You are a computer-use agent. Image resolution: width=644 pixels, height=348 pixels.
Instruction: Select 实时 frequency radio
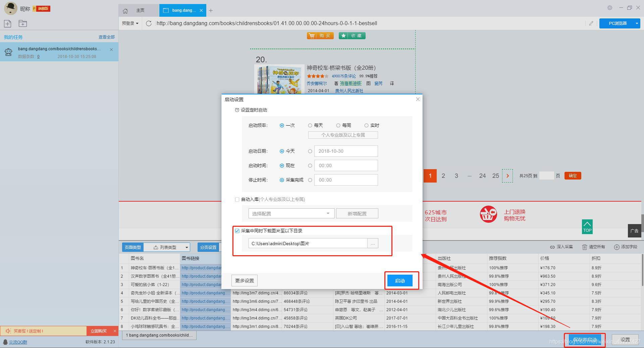click(366, 126)
